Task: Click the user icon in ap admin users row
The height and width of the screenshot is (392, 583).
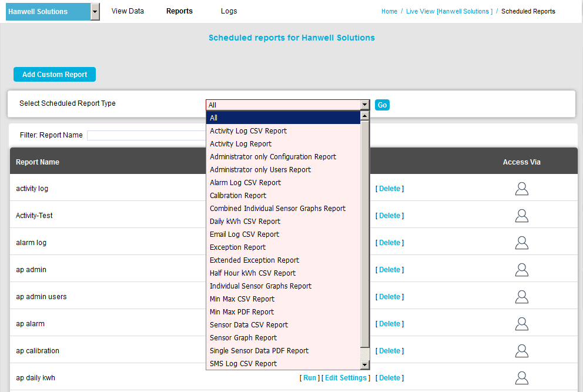Action: pos(522,297)
